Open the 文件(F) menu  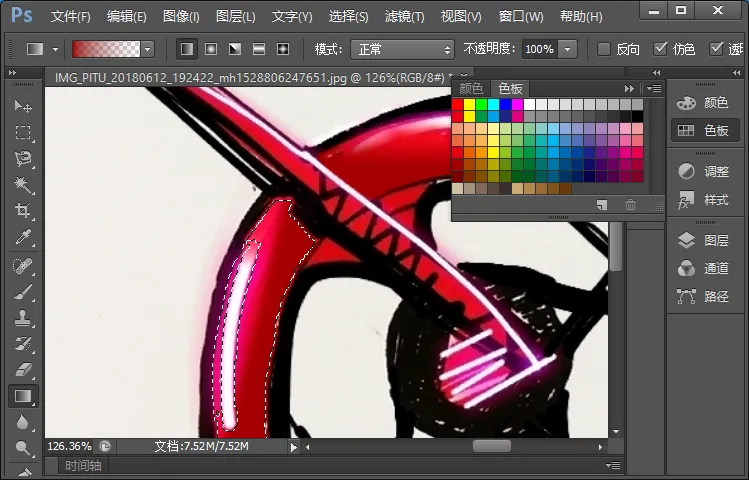pos(70,17)
